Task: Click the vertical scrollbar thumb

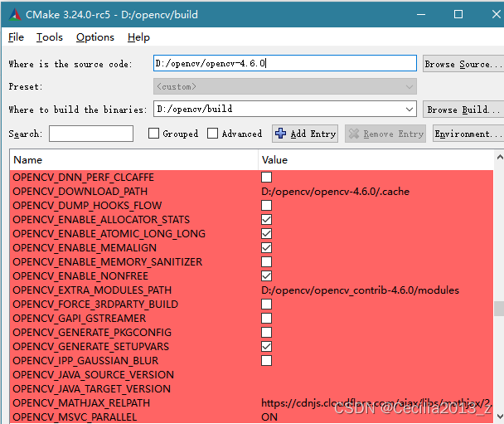Action: [499, 309]
